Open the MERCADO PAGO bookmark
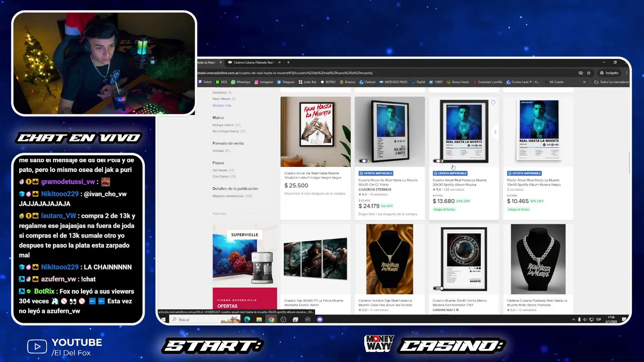The width and height of the screenshot is (644, 362). pyautogui.click(x=393, y=82)
